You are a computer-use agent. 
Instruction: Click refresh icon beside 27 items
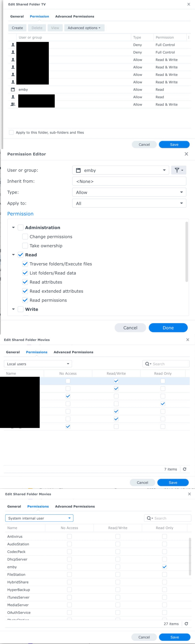tap(186, 624)
